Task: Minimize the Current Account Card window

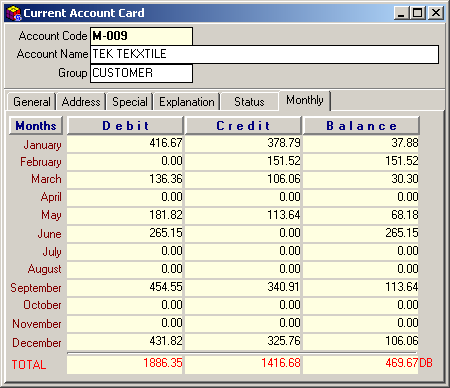Action: (x=401, y=13)
